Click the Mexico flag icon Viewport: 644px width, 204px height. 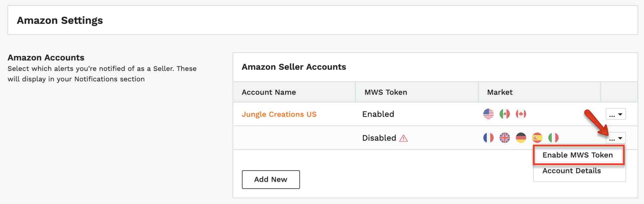(504, 114)
